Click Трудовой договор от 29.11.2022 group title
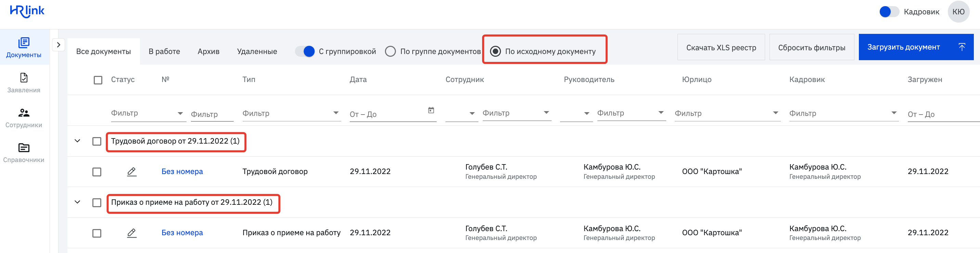Viewport: 980px width, 253px height. coord(176,141)
